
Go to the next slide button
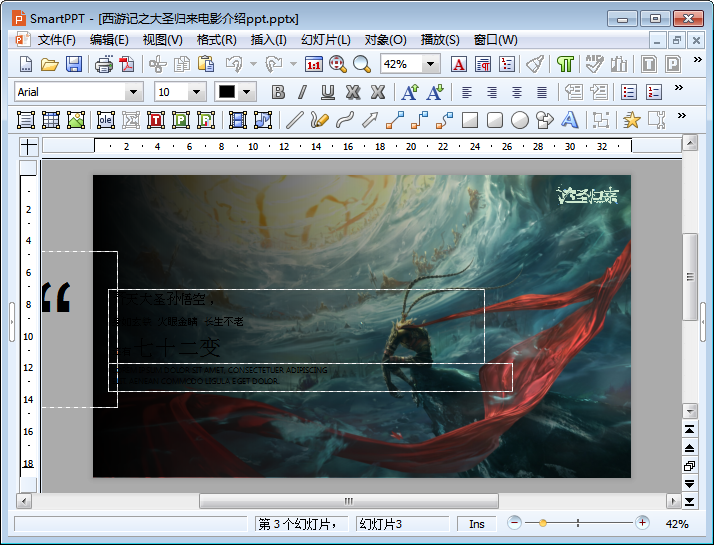click(x=689, y=484)
